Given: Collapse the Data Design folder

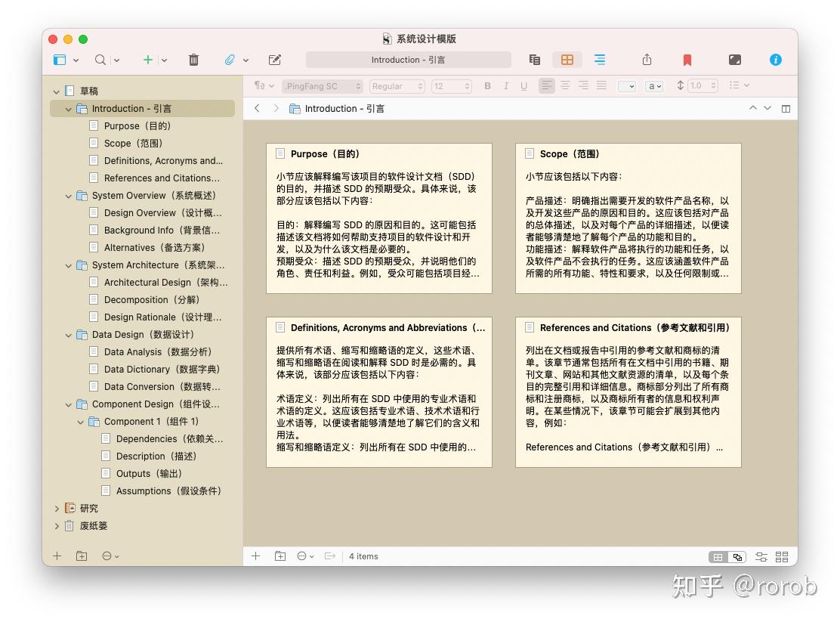Looking at the screenshot, I should coord(68,336).
